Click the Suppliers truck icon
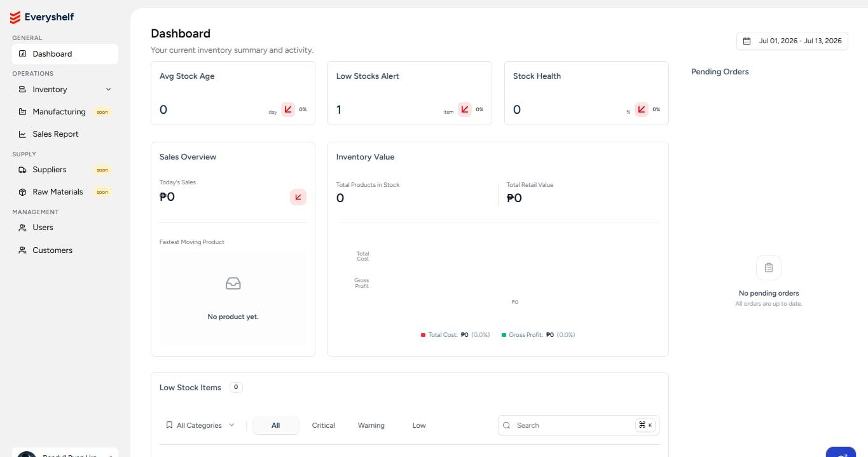This screenshot has width=868, height=457. pos(22,170)
